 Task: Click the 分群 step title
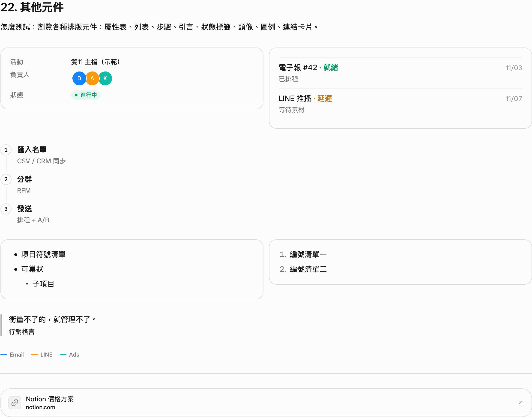24,179
